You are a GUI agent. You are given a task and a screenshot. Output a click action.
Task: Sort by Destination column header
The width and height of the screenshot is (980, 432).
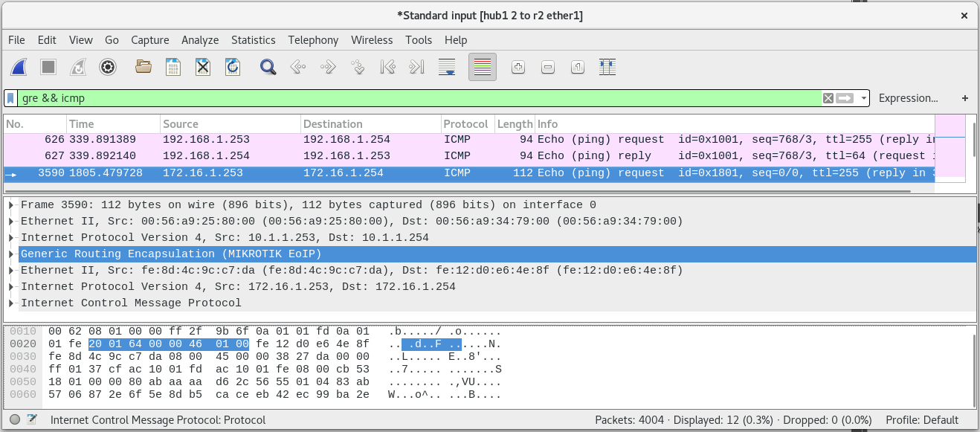coord(370,124)
